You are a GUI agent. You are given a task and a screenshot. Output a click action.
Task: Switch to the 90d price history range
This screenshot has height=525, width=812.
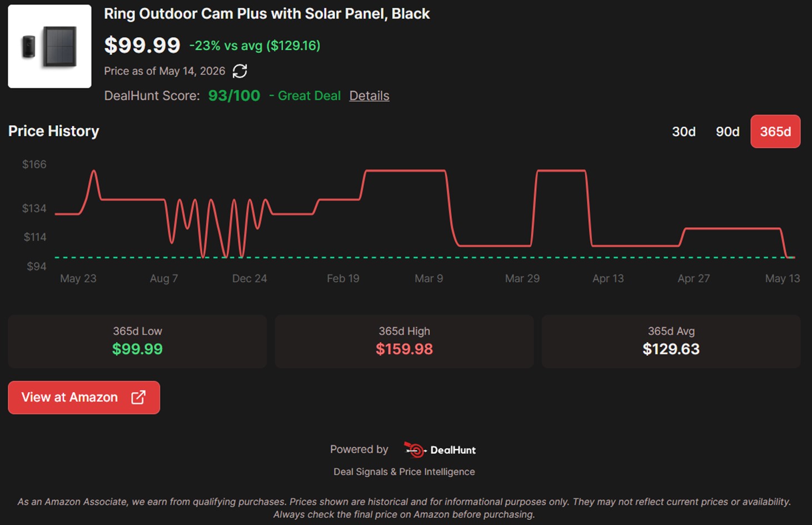[x=728, y=132]
